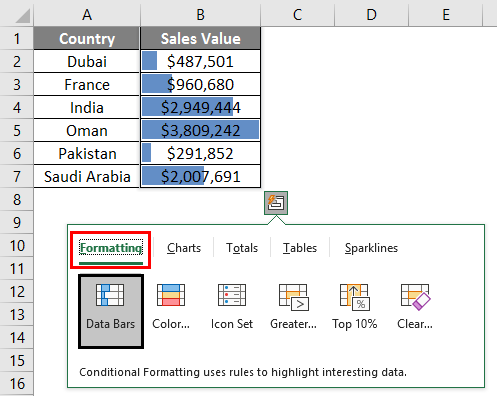Select row 16 header
This screenshot has height=396, width=497.
click(17, 383)
